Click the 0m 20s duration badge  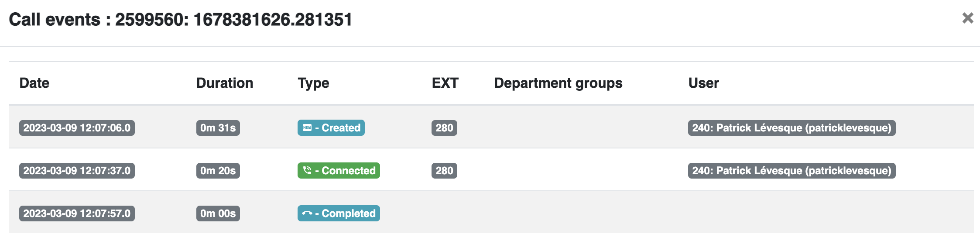pos(218,171)
